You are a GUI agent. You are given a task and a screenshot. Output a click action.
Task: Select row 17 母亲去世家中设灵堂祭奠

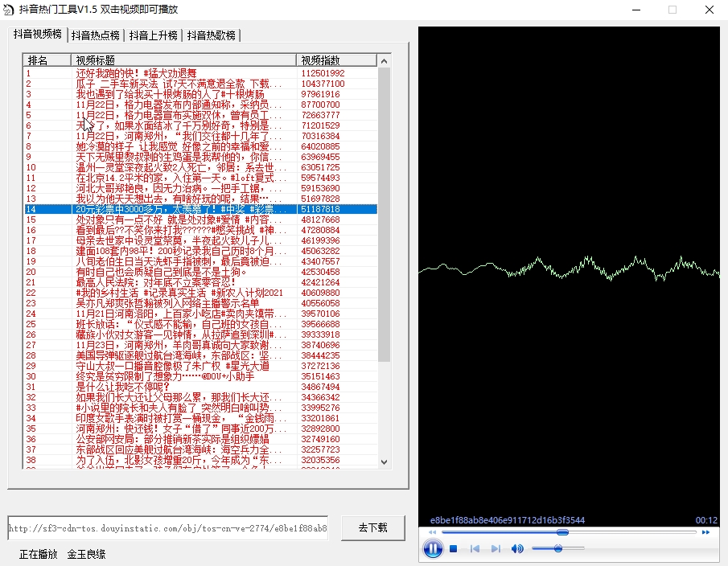point(200,240)
